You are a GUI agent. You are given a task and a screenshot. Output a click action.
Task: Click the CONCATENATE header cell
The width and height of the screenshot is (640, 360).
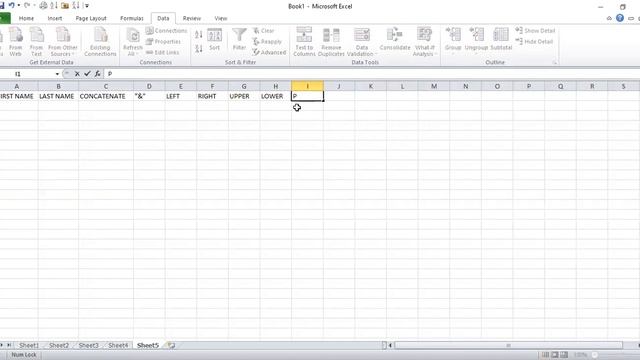pos(106,96)
